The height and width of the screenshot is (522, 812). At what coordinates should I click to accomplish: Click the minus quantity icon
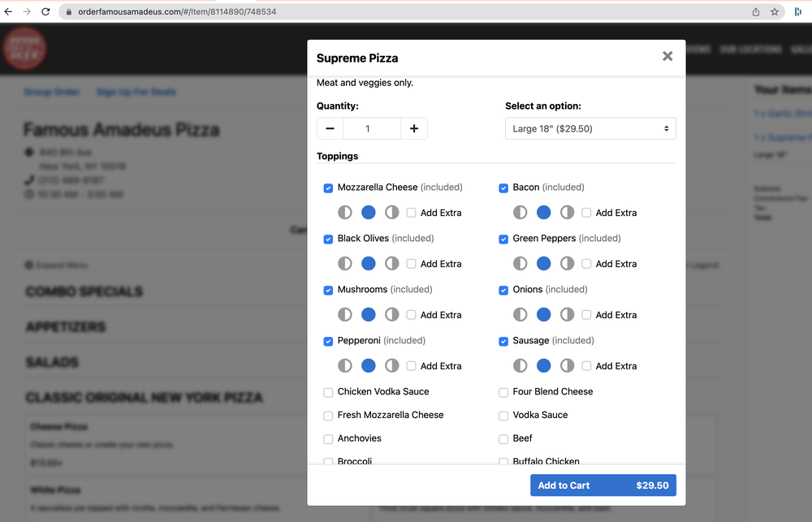[330, 128]
